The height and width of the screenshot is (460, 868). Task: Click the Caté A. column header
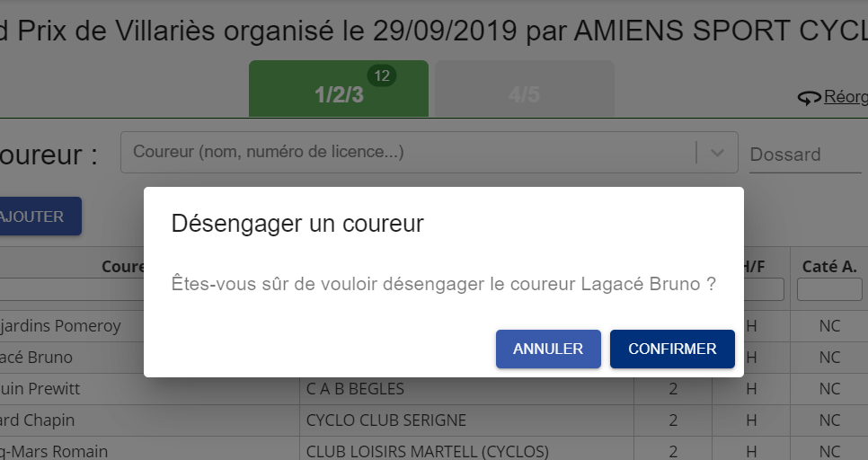click(829, 267)
